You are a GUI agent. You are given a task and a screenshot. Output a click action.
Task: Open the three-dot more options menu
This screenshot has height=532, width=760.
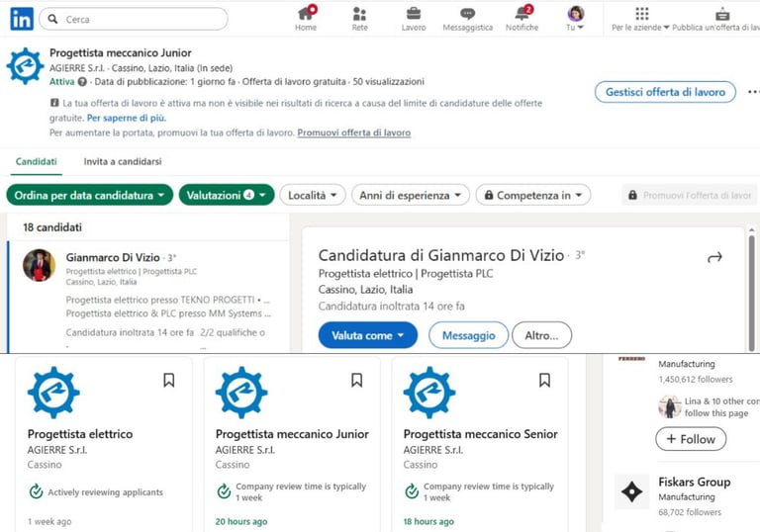tap(753, 92)
